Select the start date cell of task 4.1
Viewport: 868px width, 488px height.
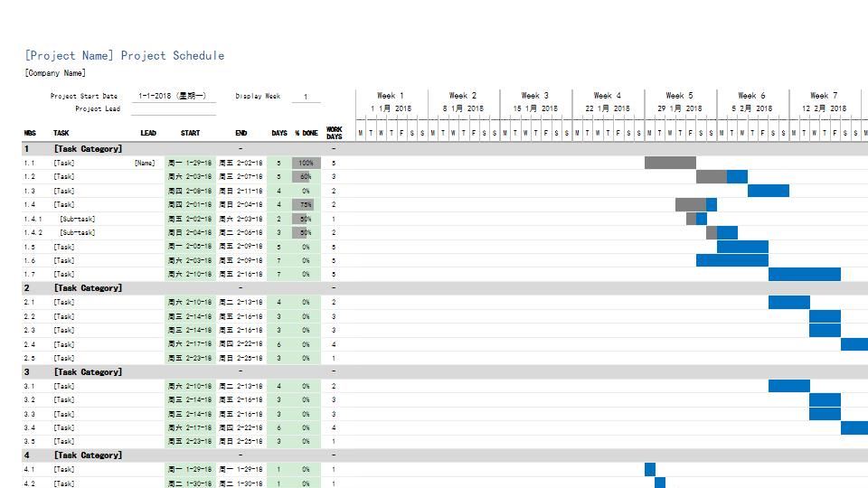(x=190, y=469)
